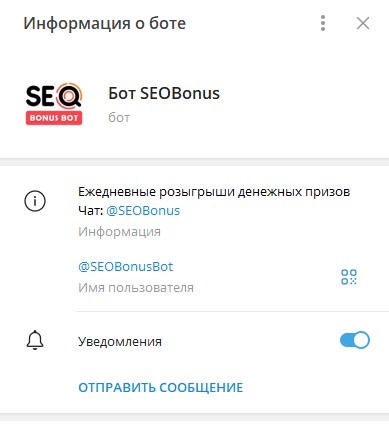
Task: Click the Чат: label before the @SEOBonus link
Action: [91, 211]
